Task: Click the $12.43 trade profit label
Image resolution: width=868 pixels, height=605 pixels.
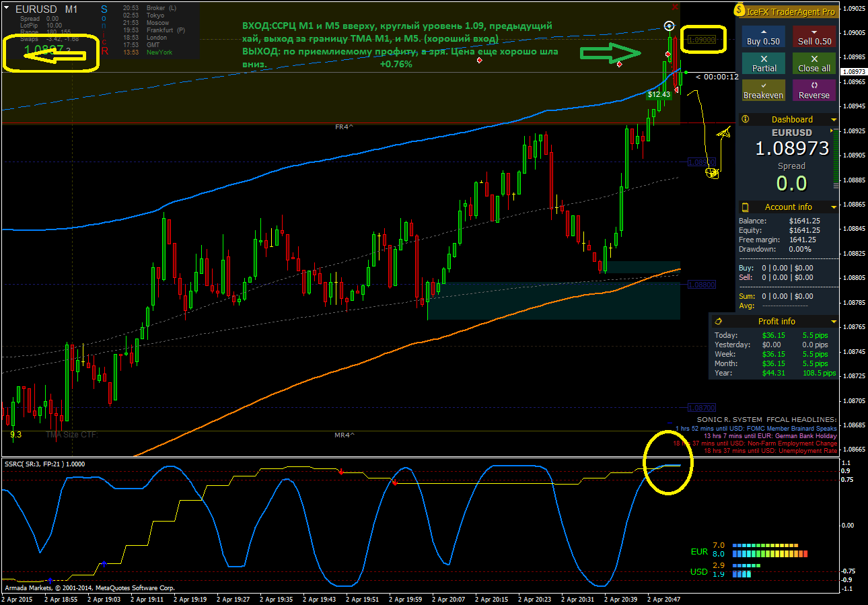Action: click(659, 95)
